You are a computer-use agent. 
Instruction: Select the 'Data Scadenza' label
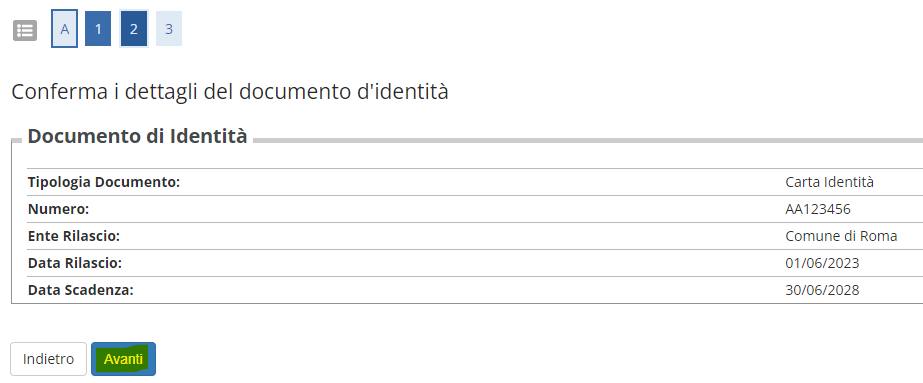tap(81, 291)
